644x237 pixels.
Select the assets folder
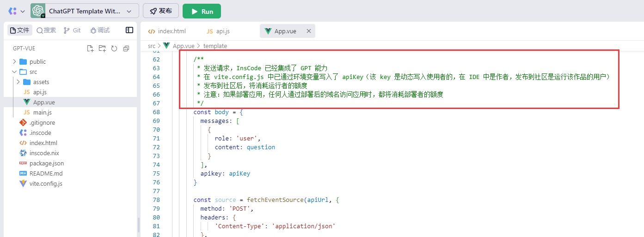point(70,82)
